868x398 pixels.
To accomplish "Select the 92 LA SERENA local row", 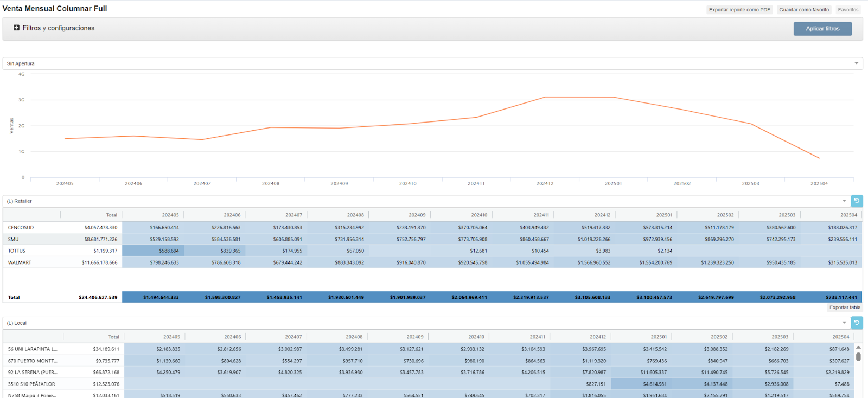I will (33, 373).
